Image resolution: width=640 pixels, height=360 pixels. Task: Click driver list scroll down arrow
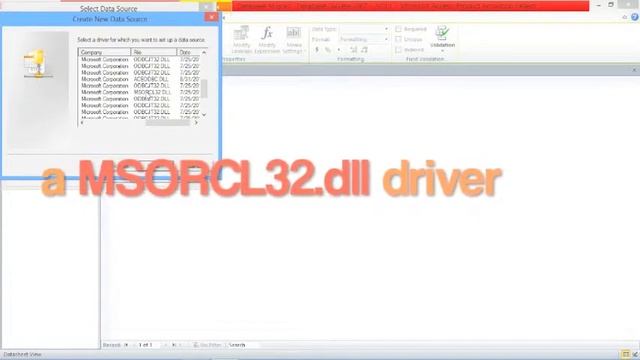(204, 115)
